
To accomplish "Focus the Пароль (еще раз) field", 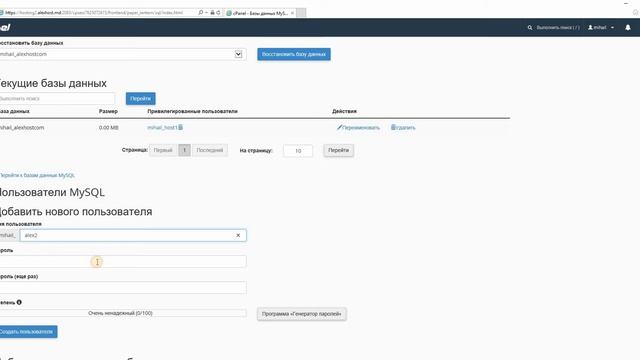I will click(123, 288).
